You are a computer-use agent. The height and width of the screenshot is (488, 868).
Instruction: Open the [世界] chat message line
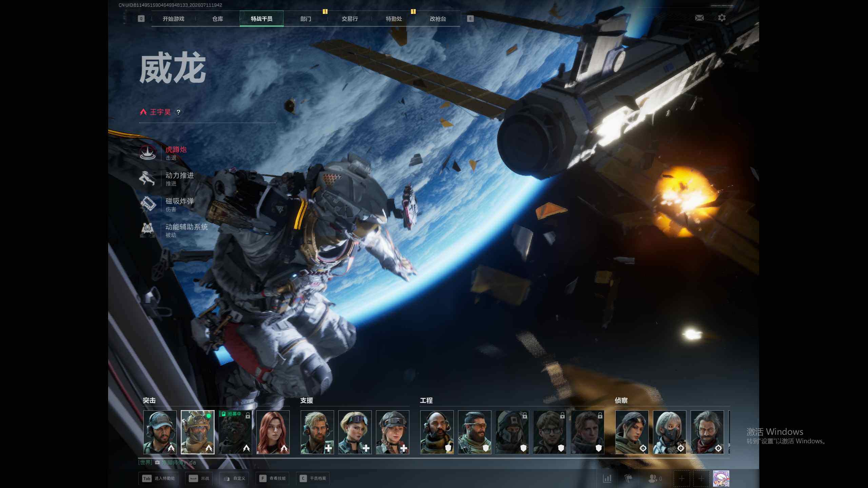pyautogui.click(x=167, y=463)
